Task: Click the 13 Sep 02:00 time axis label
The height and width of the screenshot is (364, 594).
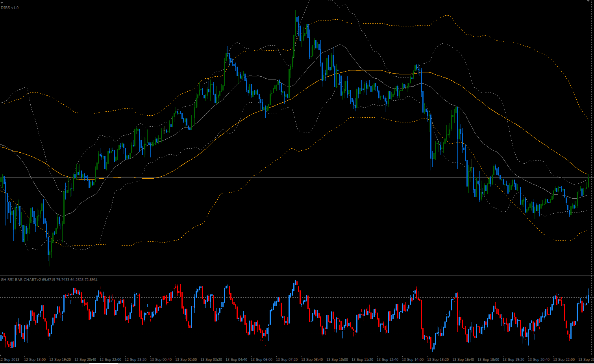Action: click(186, 360)
